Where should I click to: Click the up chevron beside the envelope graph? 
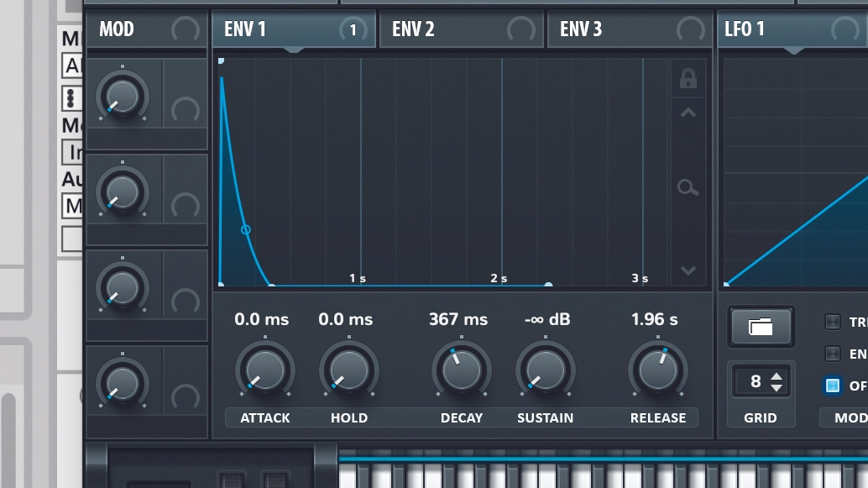pyautogui.click(x=688, y=113)
